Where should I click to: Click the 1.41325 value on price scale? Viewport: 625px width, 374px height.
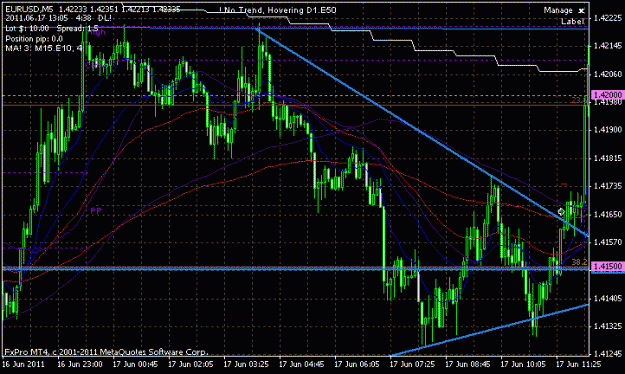[608, 326]
